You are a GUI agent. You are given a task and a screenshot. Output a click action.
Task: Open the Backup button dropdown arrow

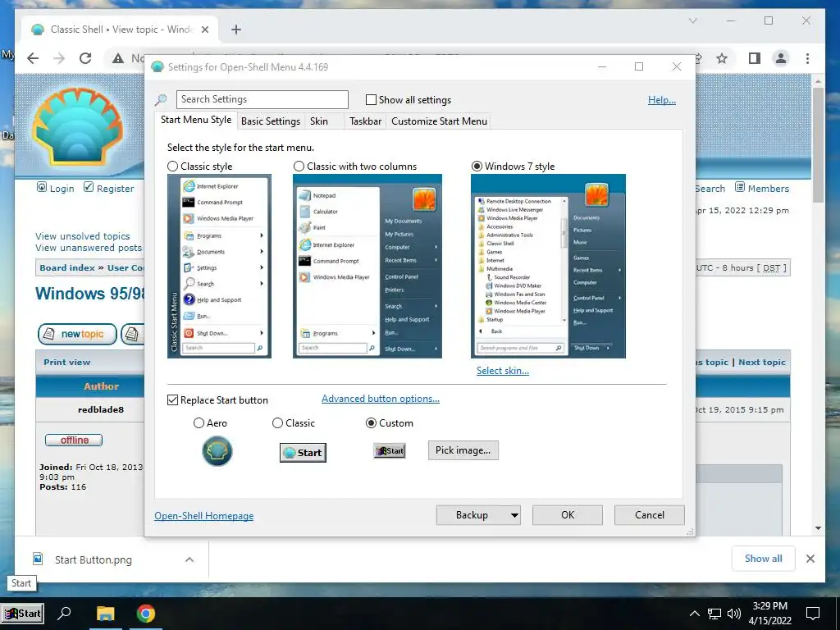(514, 515)
